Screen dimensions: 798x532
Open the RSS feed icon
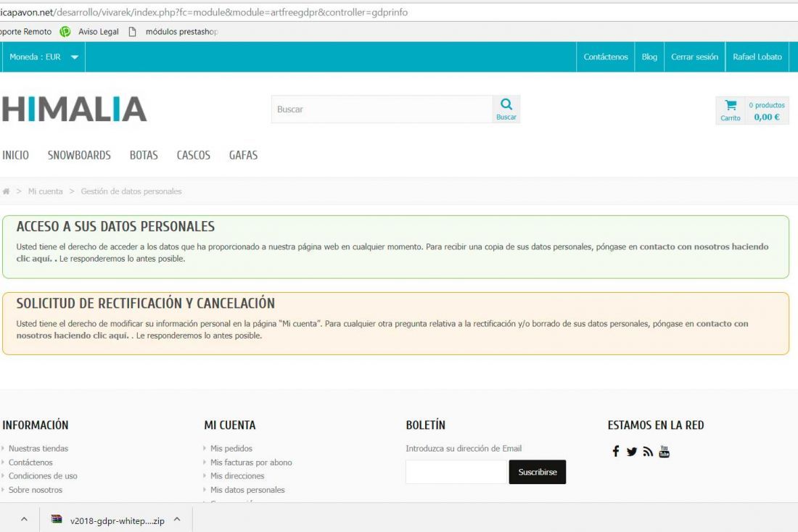point(648,452)
